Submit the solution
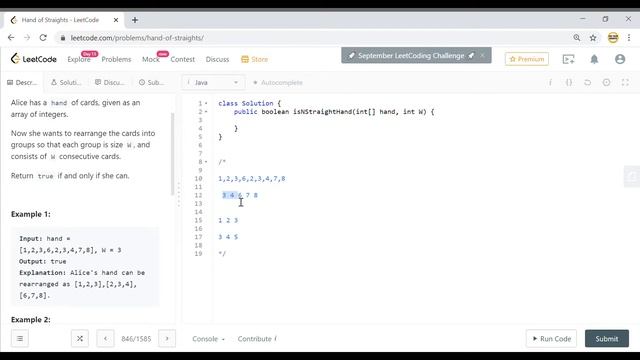Image resolution: width=640 pixels, height=360 pixels. [607, 338]
